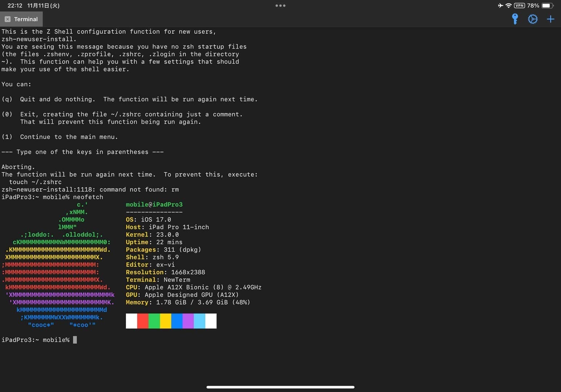Open the password manager key icon
561x392 pixels.
[x=515, y=19]
